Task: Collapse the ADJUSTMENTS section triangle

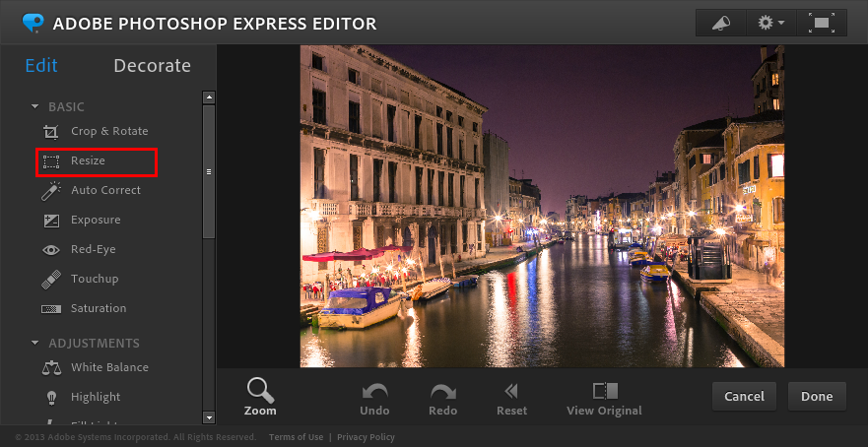Action: [34, 344]
